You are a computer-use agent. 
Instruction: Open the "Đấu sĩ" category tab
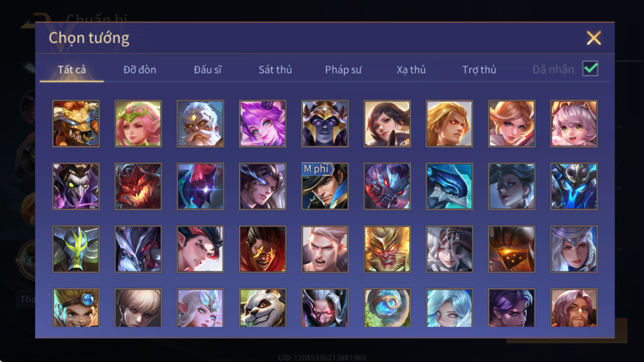[208, 70]
